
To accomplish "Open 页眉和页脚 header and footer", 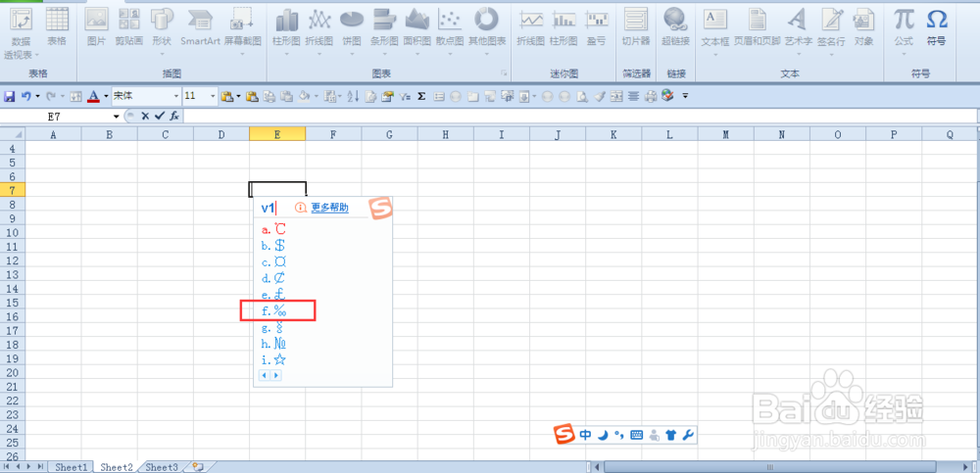I will [757, 28].
